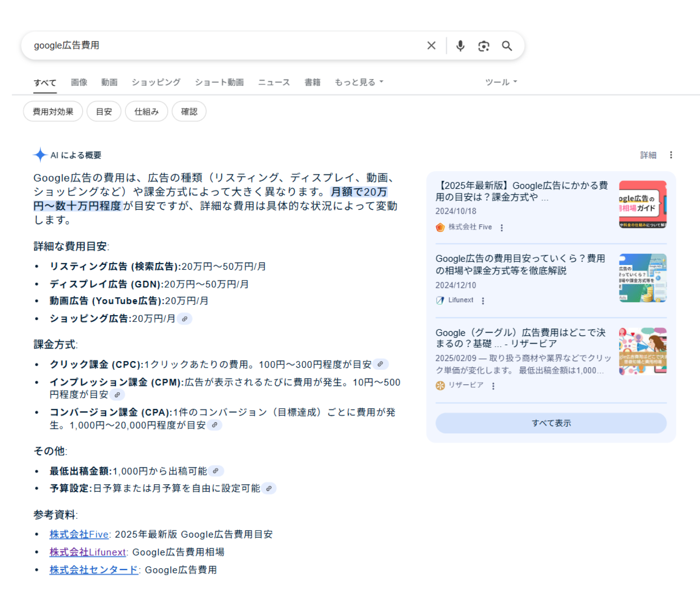Select the すべて tab
Screen dimensions: 700x597
pyautogui.click(x=45, y=83)
